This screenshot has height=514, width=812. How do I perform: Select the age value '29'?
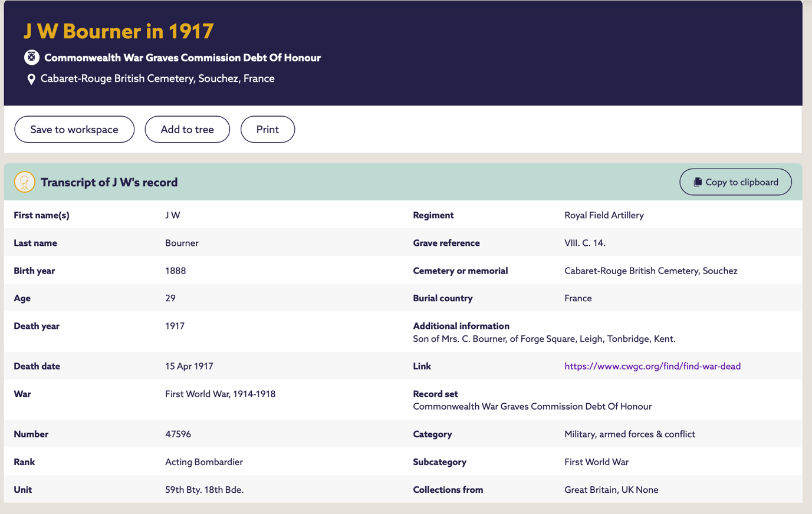[170, 298]
